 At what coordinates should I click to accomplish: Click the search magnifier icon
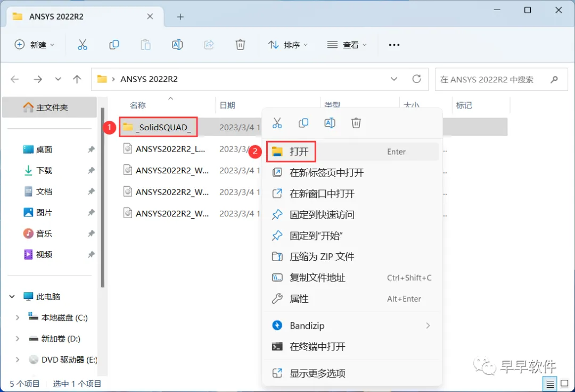(x=554, y=79)
